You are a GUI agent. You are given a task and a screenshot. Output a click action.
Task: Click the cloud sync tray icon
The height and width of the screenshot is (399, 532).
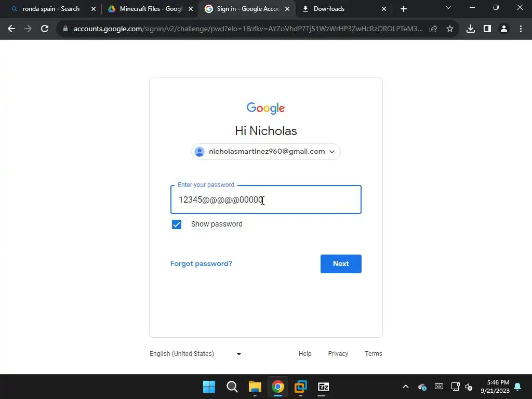coord(422,387)
